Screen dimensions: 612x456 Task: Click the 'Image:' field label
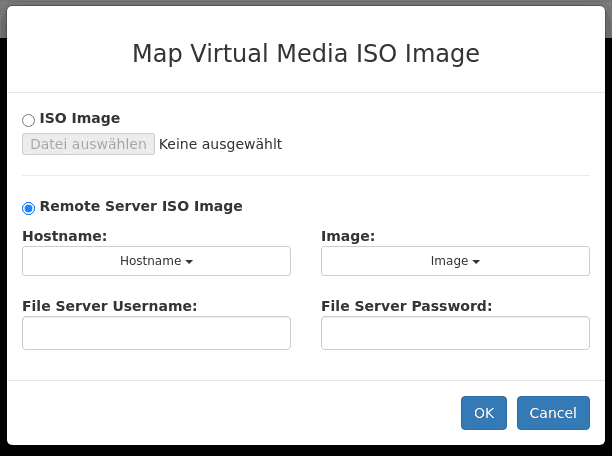[348, 236]
